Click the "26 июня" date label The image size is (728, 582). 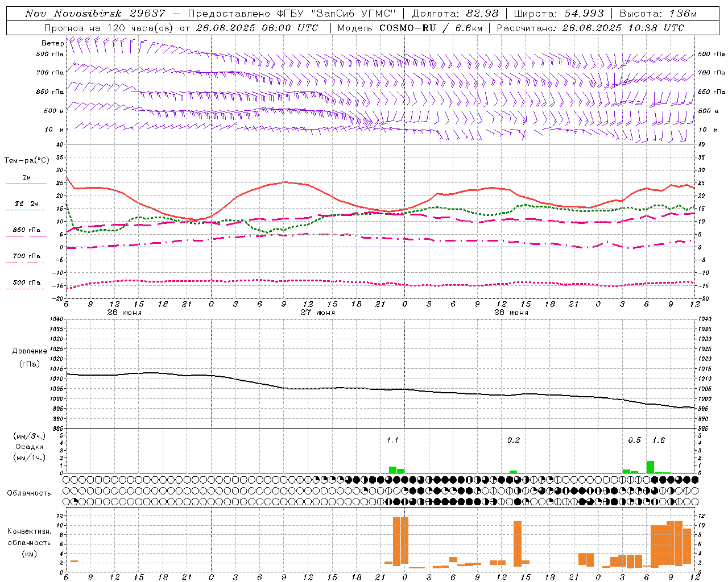pos(124,313)
